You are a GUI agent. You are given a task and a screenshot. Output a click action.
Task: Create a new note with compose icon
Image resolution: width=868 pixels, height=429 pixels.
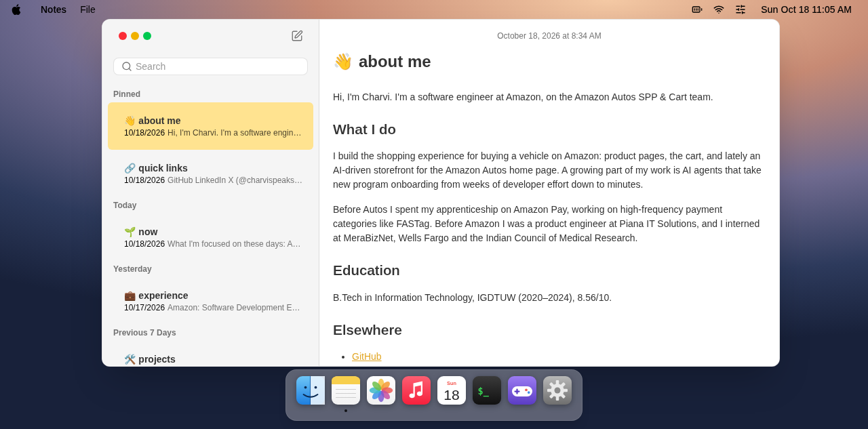tap(297, 36)
